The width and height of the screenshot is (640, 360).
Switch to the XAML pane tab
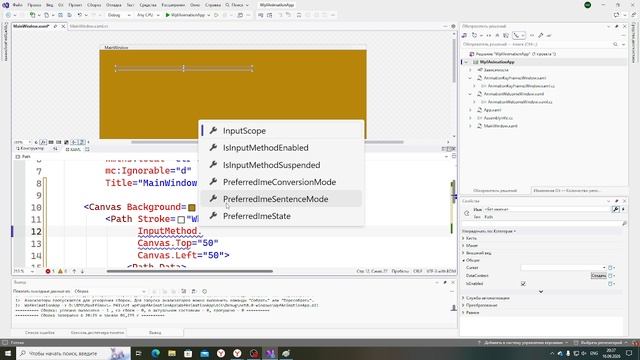(73, 149)
